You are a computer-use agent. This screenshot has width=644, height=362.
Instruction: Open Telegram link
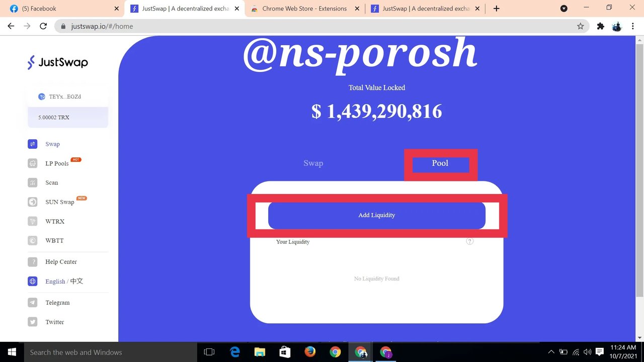(x=57, y=303)
